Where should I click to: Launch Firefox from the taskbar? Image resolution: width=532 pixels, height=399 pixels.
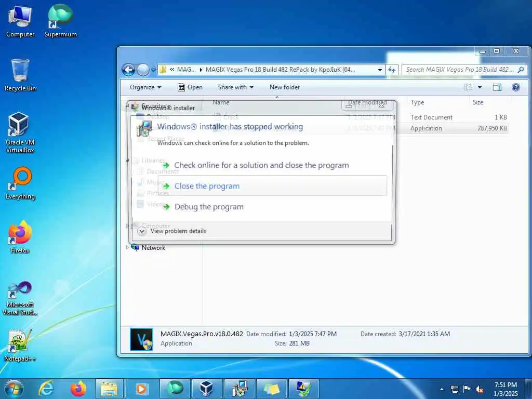[78, 389]
